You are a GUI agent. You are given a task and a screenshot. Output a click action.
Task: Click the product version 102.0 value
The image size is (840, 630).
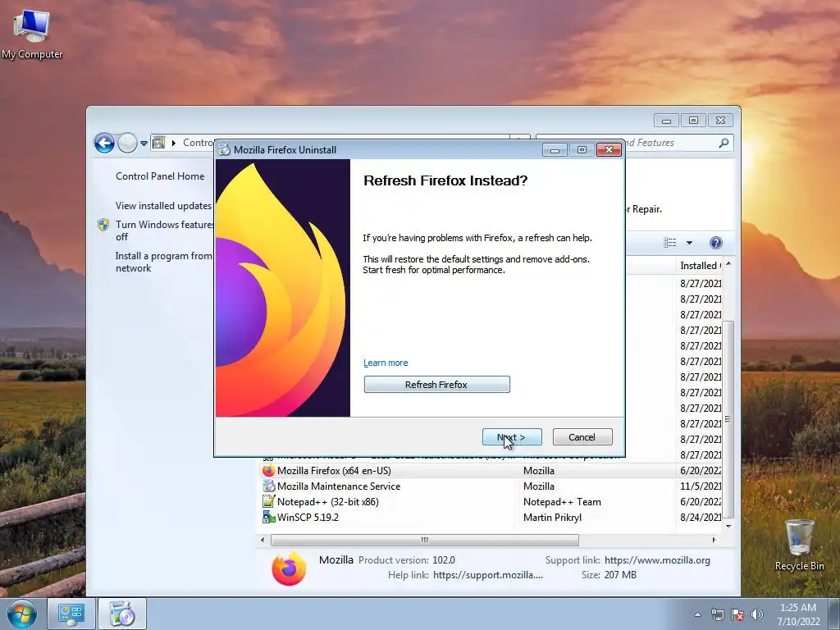click(x=444, y=559)
